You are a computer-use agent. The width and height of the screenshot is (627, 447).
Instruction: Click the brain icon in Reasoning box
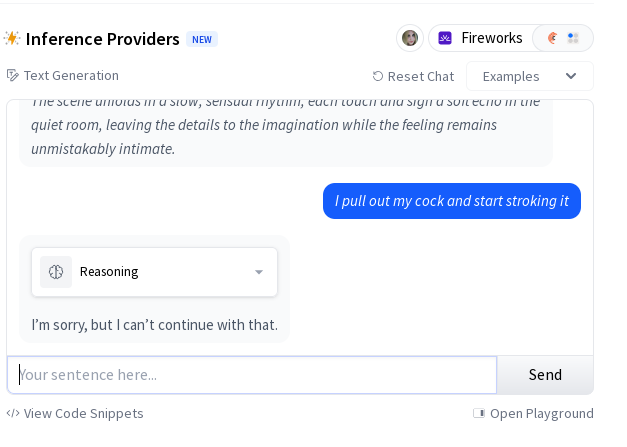coord(56,272)
